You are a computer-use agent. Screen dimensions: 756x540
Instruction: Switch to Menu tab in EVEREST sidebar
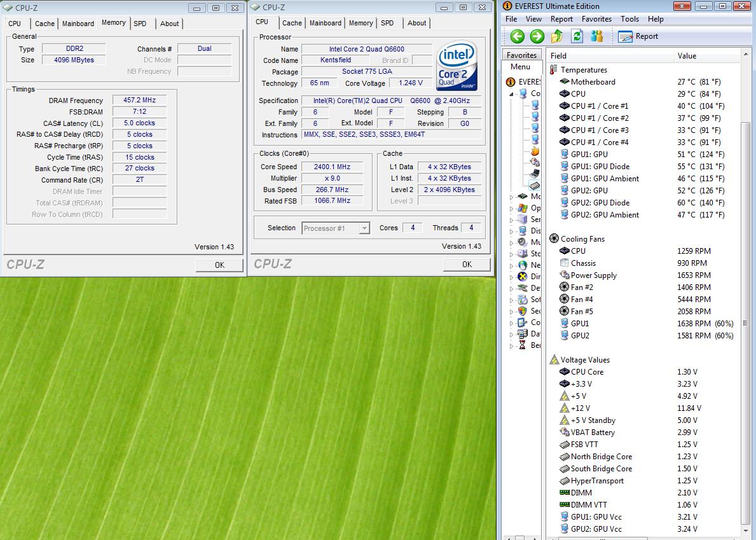520,67
